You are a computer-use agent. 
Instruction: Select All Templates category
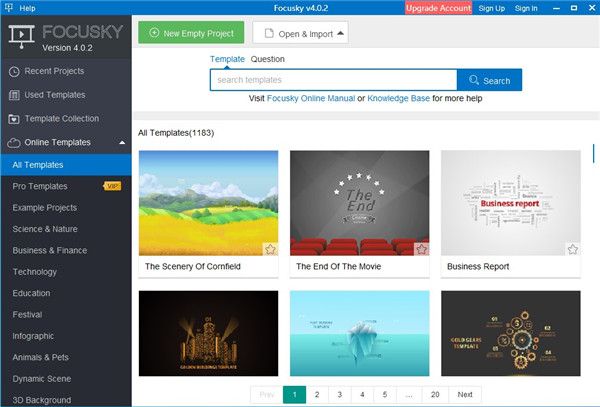tap(66, 165)
